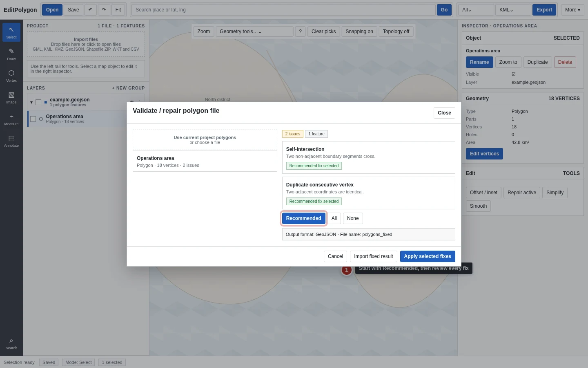Click the Go search button
The height and width of the screenshot is (368, 588).
coord(444,10)
